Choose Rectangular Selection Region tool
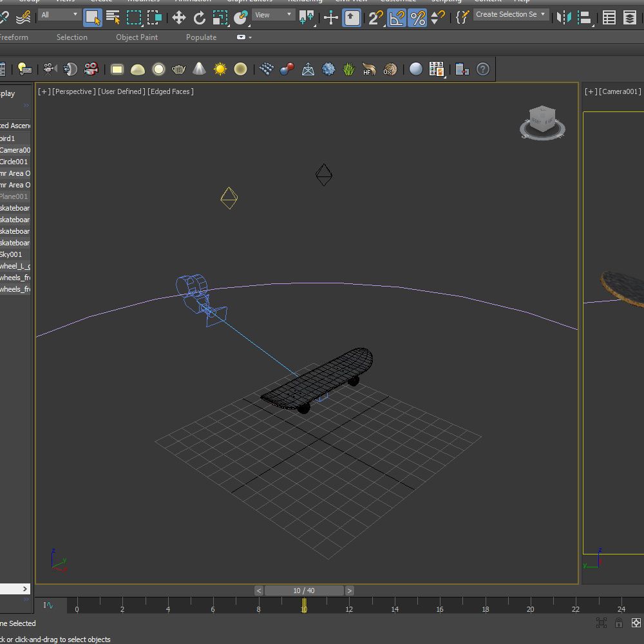Image resolution: width=644 pixels, height=644 pixels. (134, 17)
